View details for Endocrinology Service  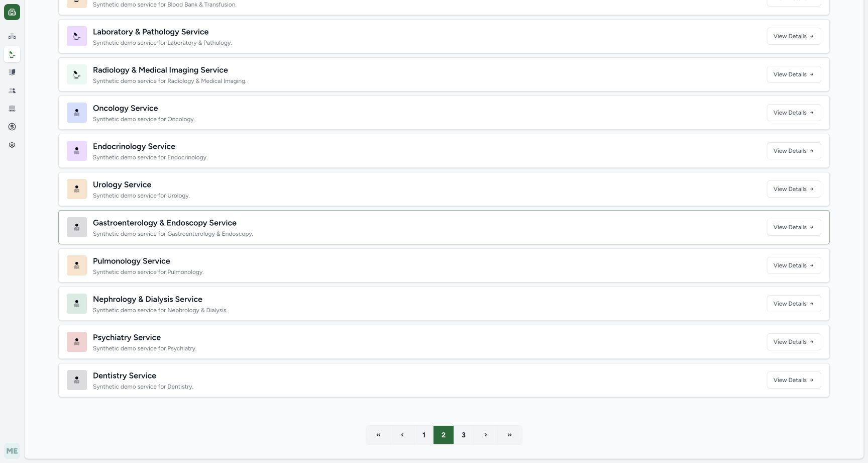pyautogui.click(x=794, y=151)
